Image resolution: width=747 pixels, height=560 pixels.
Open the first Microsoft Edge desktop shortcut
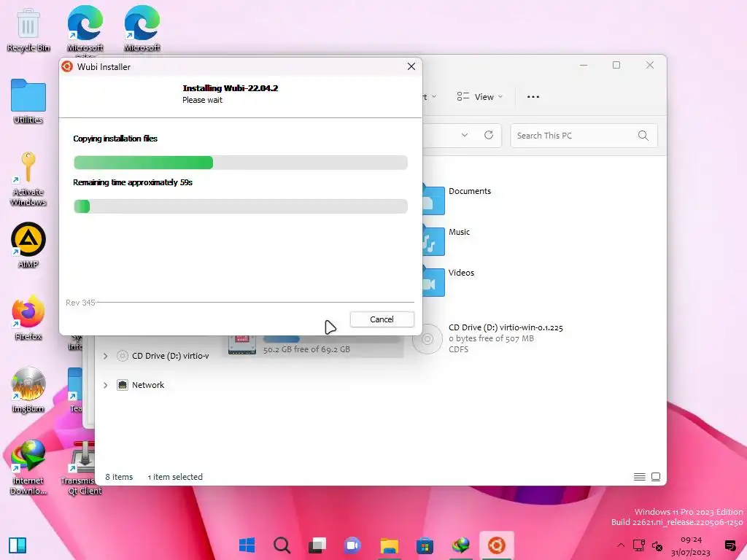pos(85,29)
